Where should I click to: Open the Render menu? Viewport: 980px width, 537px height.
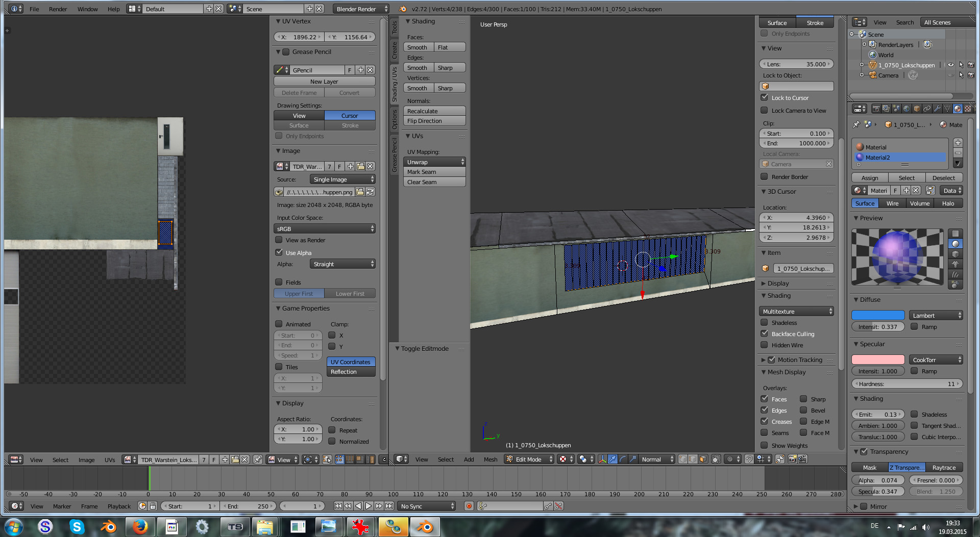pos(58,9)
